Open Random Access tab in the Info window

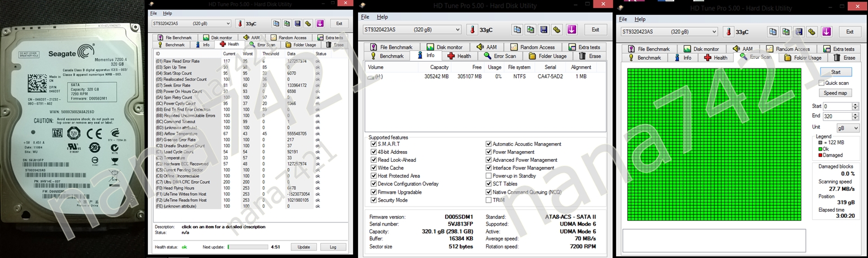point(533,47)
